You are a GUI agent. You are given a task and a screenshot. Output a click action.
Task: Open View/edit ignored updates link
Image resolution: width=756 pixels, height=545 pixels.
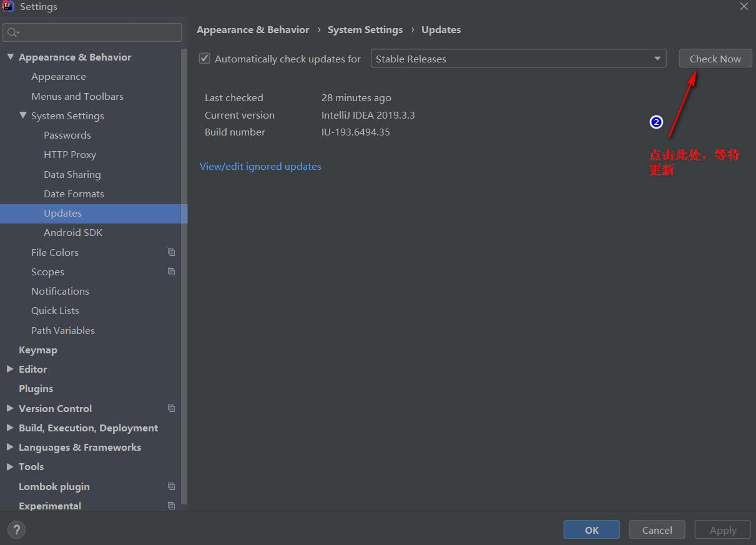[x=260, y=166]
